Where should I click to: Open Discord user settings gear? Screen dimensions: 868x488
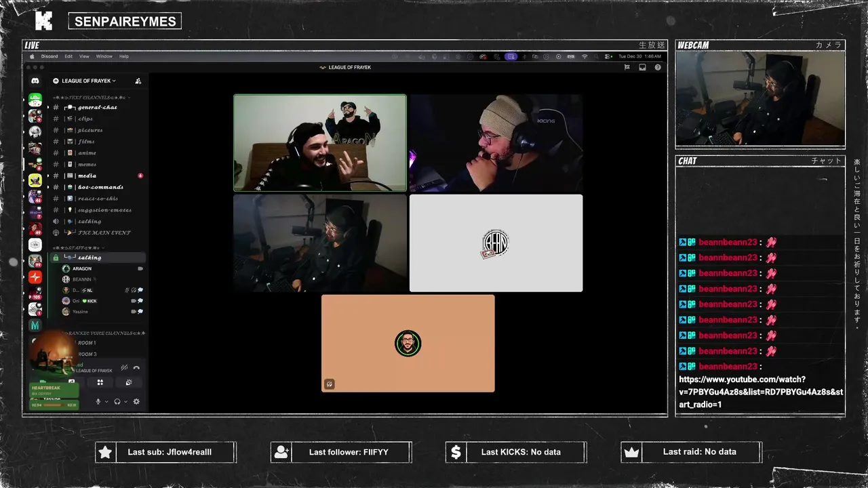(136, 401)
